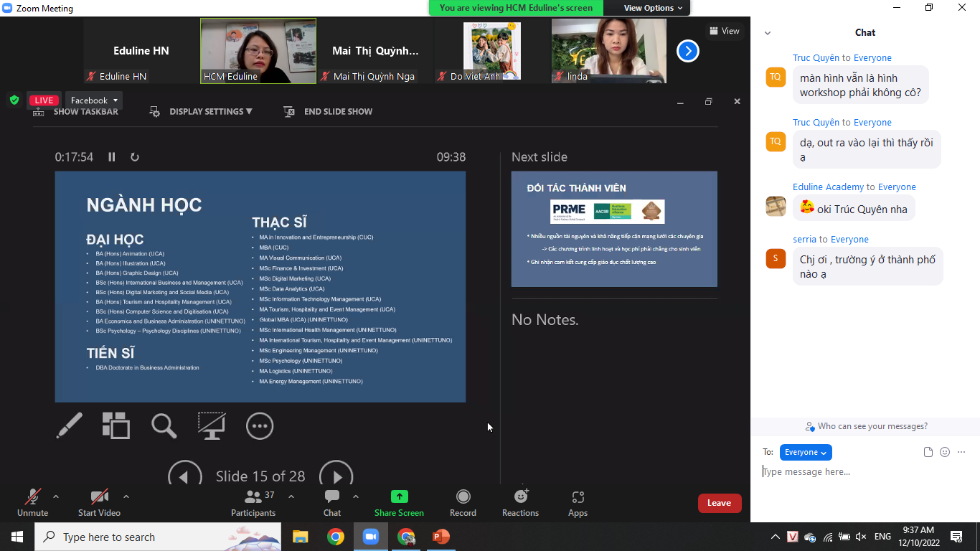Pause the presentation timer

click(112, 157)
